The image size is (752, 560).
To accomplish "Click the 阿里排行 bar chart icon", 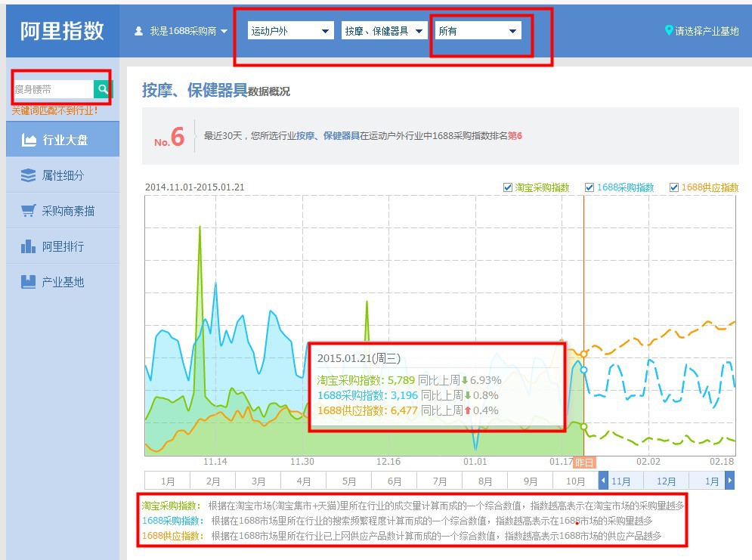I will (x=28, y=246).
